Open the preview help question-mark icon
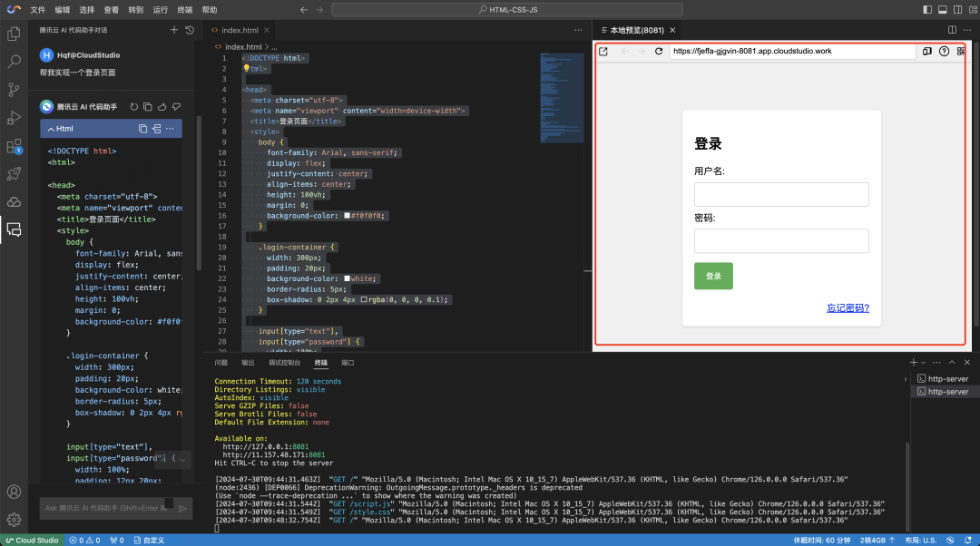 point(944,51)
